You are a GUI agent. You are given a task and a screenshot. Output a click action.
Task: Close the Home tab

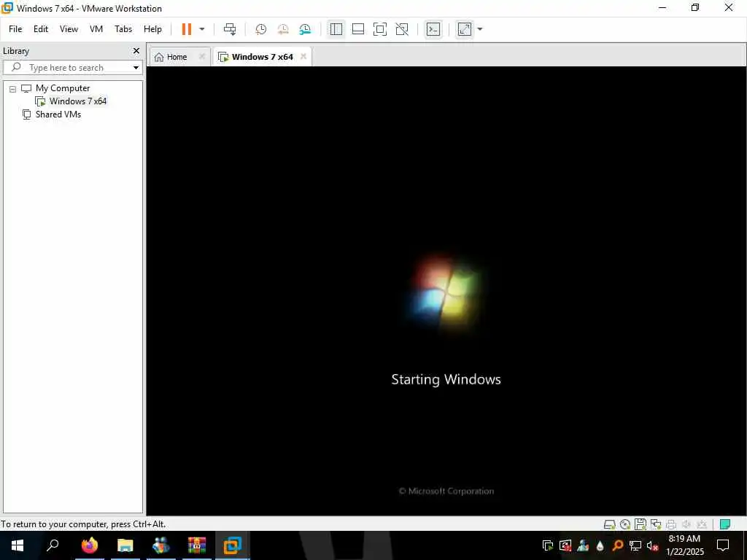pos(202,56)
